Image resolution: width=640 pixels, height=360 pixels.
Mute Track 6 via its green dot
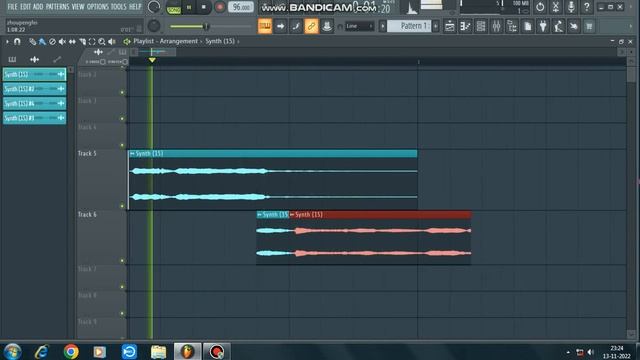click(122, 260)
